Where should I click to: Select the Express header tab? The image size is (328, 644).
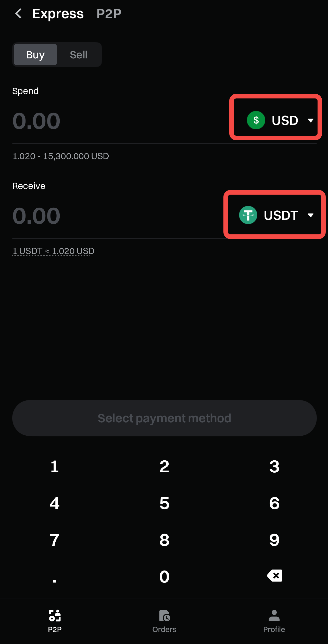(x=58, y=14)
